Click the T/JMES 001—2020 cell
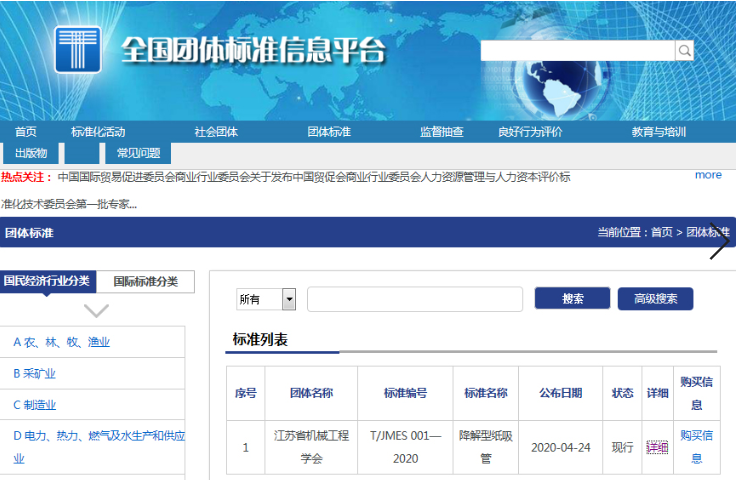The image size is (736, 500). pyautogui.click(x=406, y=447)
